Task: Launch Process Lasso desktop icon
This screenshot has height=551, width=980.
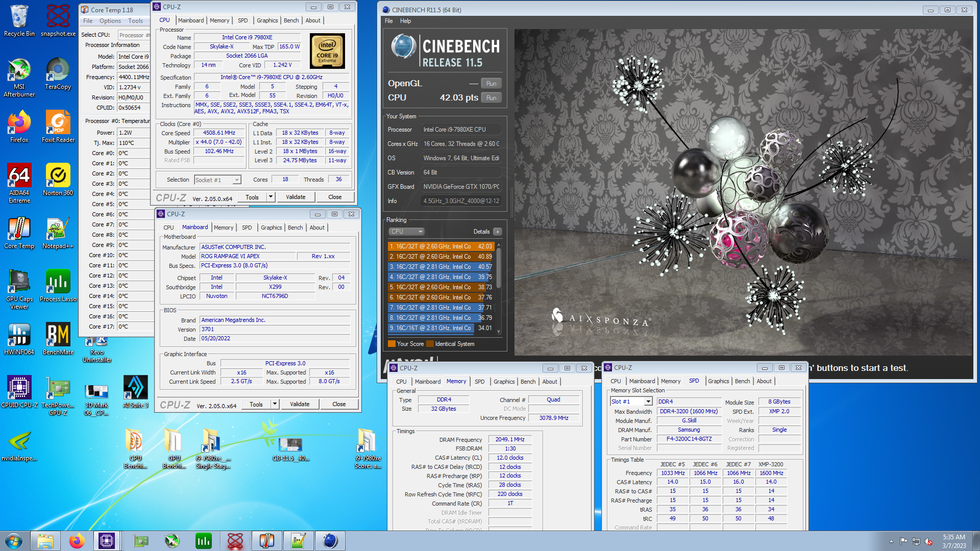Action: tap(58, 286)
